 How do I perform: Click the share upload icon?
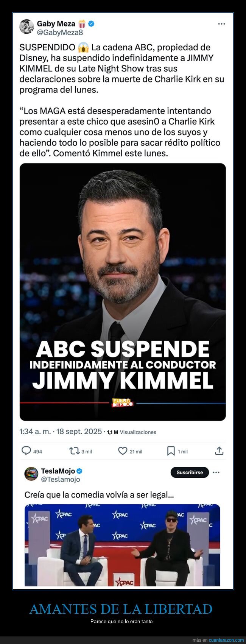point(219,451)
